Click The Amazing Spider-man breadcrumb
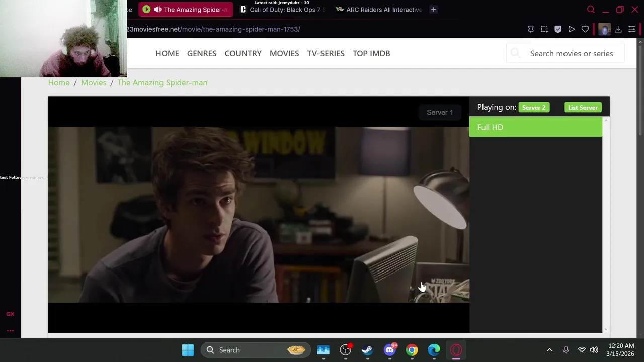644x362 pixels. 162,82
